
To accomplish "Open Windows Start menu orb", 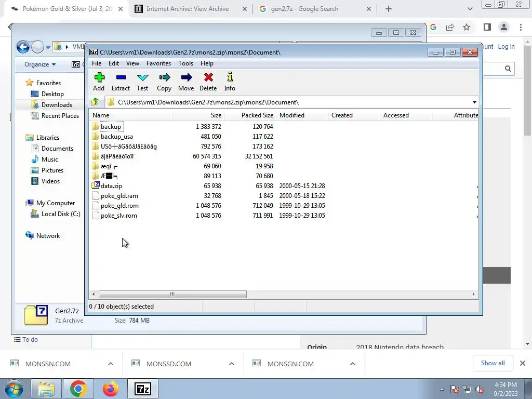I will (x=14, y=389).
